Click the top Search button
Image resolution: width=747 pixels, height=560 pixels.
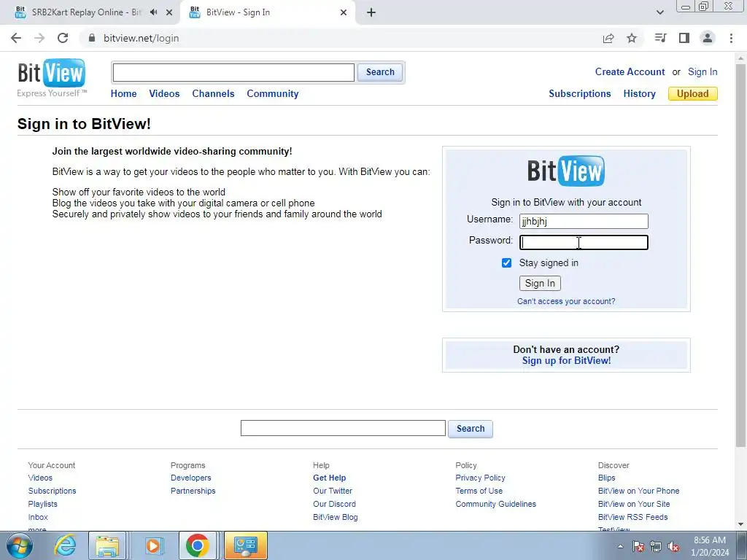(x=380, y=72)
